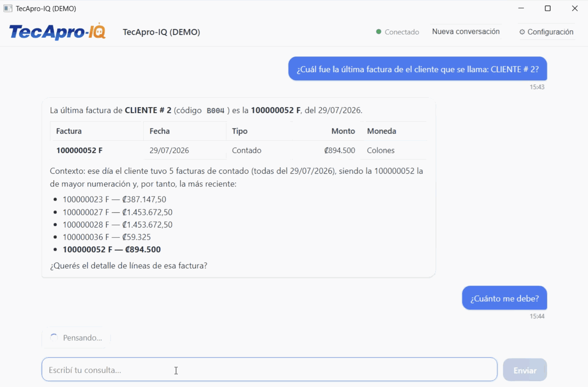Click list item 100000028 F — ₡1.453.672,50
The height and width of the screenshot is (387, 588).
(x=118, y=225)
